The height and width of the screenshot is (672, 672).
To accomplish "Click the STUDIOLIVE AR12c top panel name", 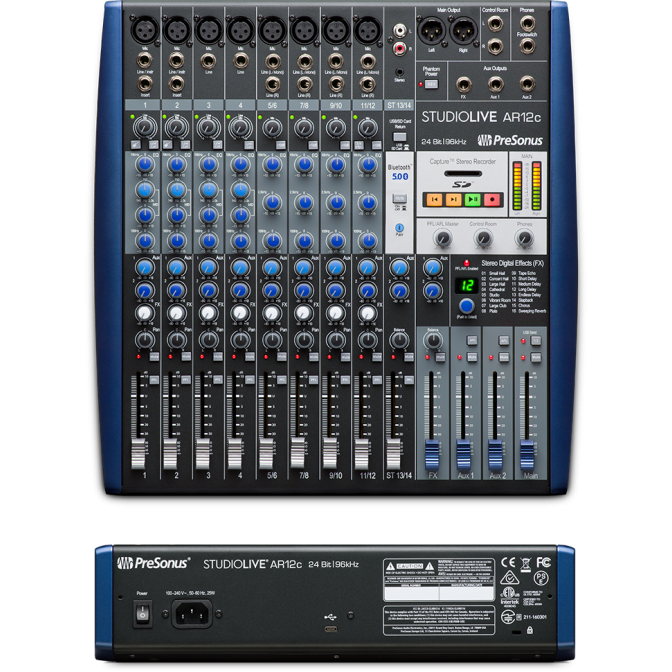I will click(x=481, y=117).
